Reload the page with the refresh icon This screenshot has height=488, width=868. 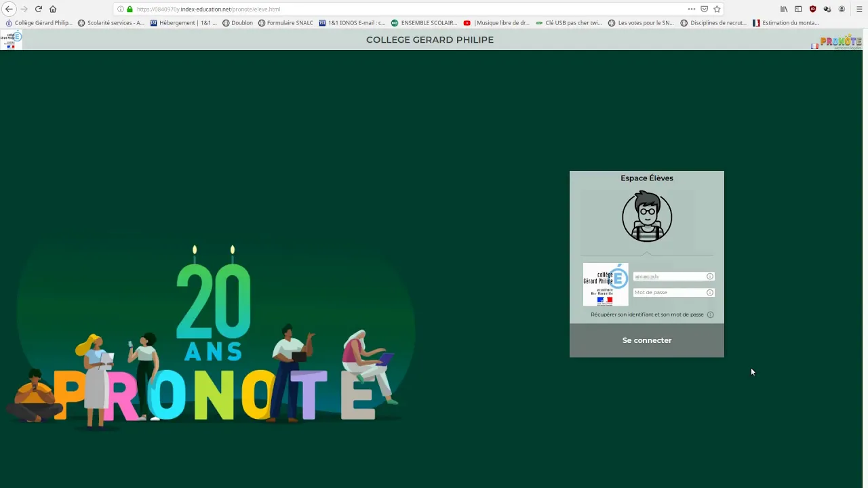tap(38, 9)
